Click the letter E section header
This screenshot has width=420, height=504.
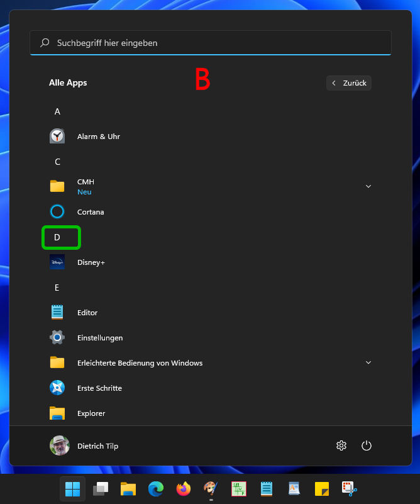[x=57, y=288]
